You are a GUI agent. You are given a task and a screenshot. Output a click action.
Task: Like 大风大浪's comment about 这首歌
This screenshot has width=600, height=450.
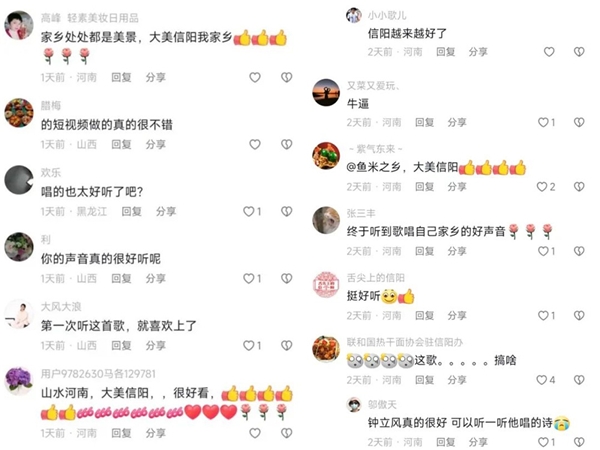[x=249, y=346]
